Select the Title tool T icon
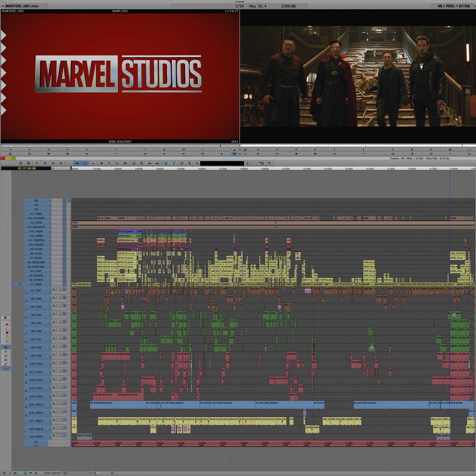This screenshot has height=476, width=476. (x=269, y=163)
